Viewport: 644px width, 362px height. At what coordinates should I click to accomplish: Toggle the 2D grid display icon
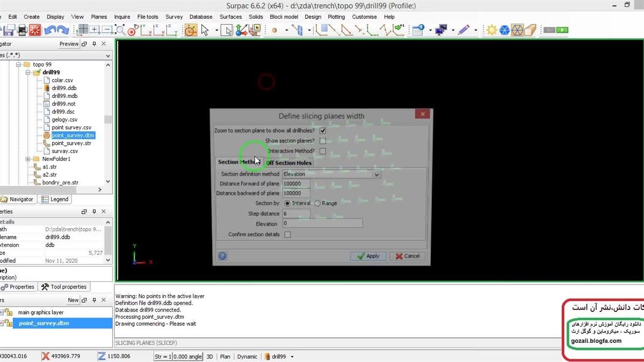(83, 30)
